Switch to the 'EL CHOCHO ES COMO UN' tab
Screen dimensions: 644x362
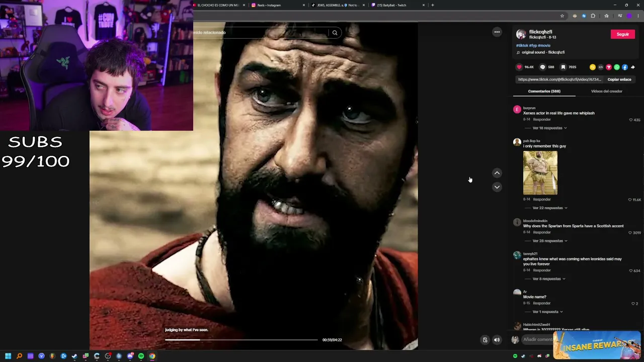point(218,5)
